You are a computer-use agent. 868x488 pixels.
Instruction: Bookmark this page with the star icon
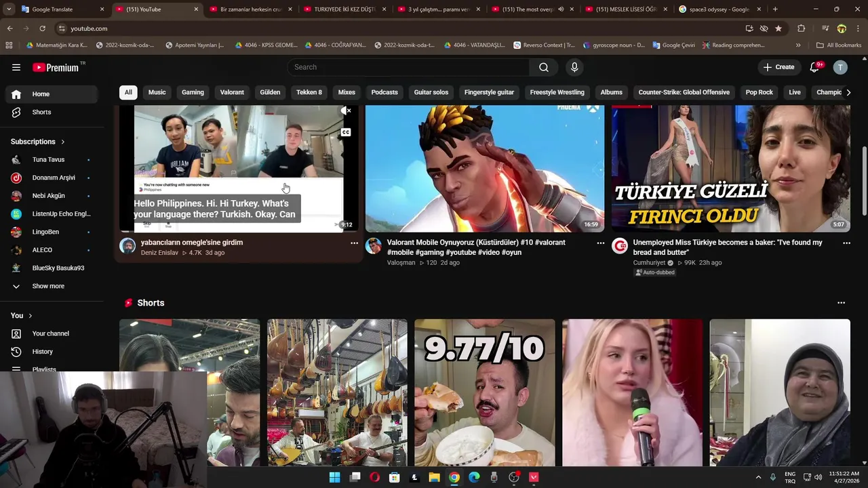(x=778, y=28)
